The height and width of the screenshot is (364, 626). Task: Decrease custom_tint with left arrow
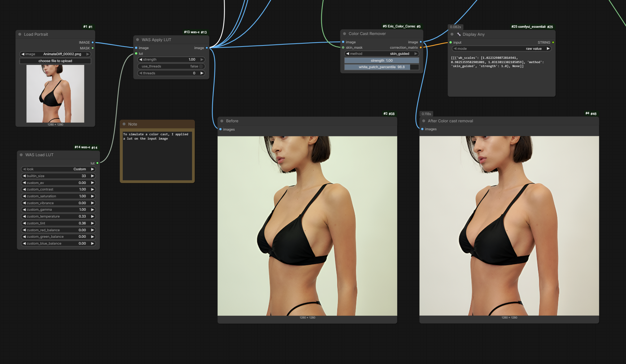click(24, 223)
